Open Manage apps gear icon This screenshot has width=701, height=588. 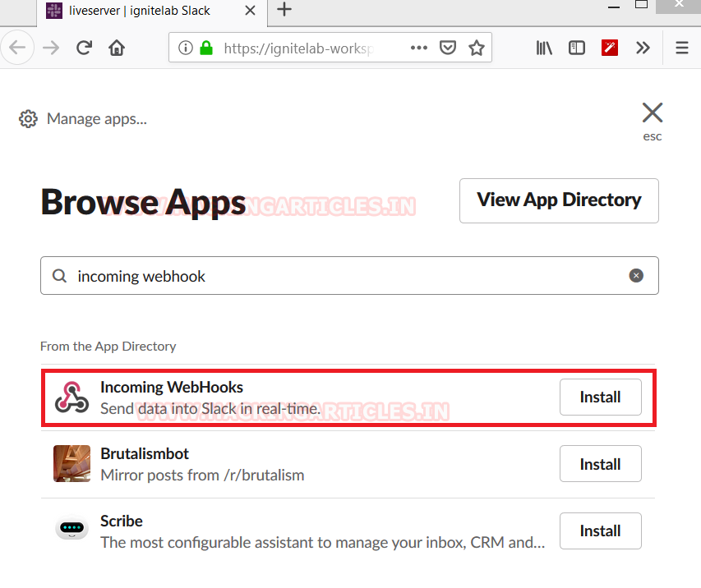point(28,119)
